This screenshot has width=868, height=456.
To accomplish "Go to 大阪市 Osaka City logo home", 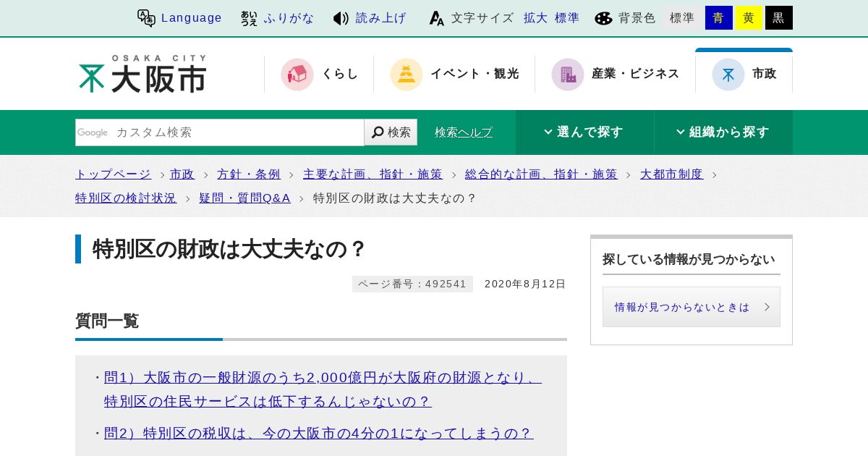I will [x=142, y=74].
